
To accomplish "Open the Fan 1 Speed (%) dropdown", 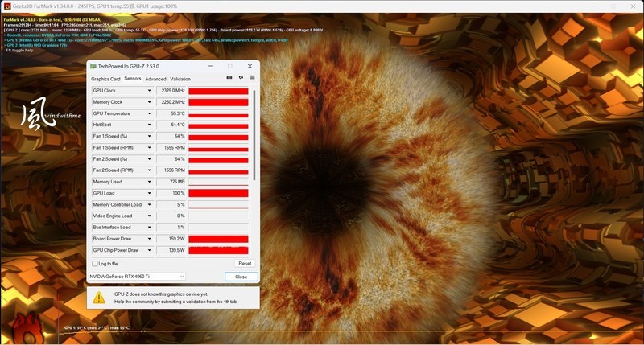I will click(x=149, y=136).
